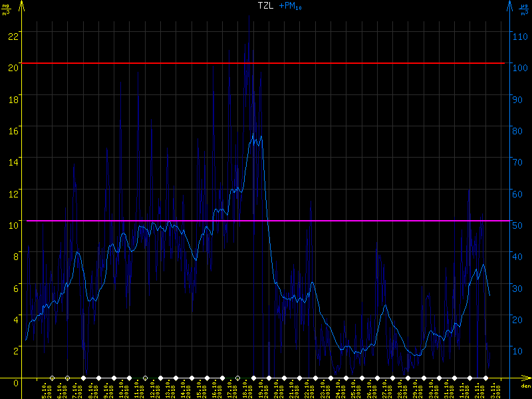Click the 'den' X-axis label
The image size is (532, 399).
tap(525, 386)
